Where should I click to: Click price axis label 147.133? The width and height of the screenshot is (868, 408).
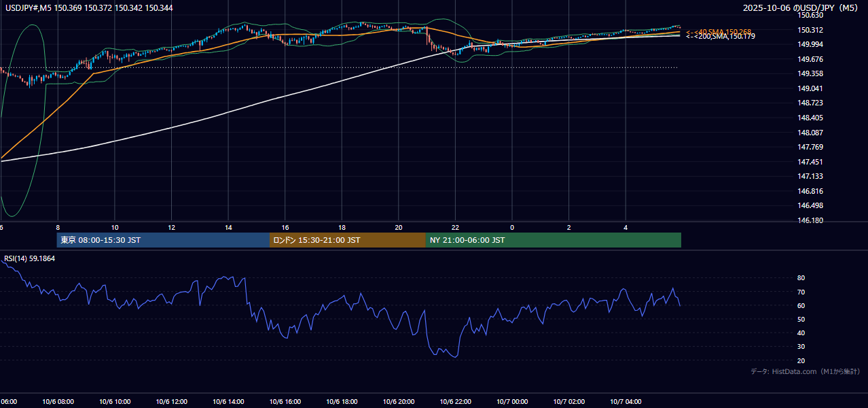[810, 176]
